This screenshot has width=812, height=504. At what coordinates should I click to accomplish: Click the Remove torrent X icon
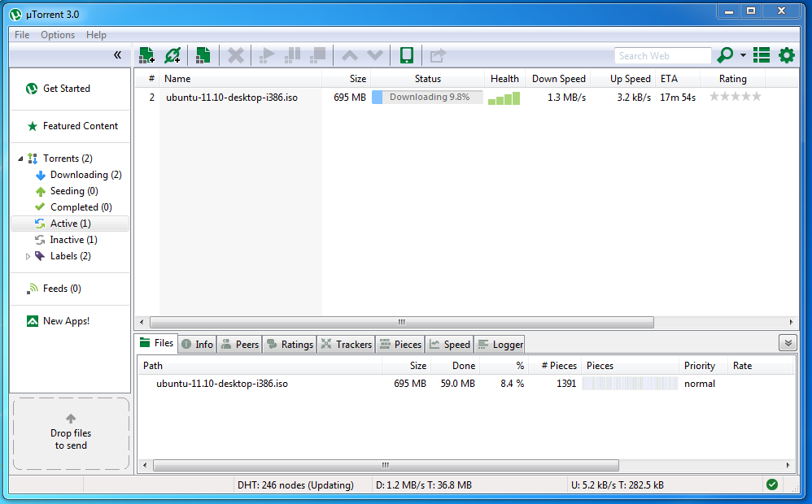click(x=236, y=54)
